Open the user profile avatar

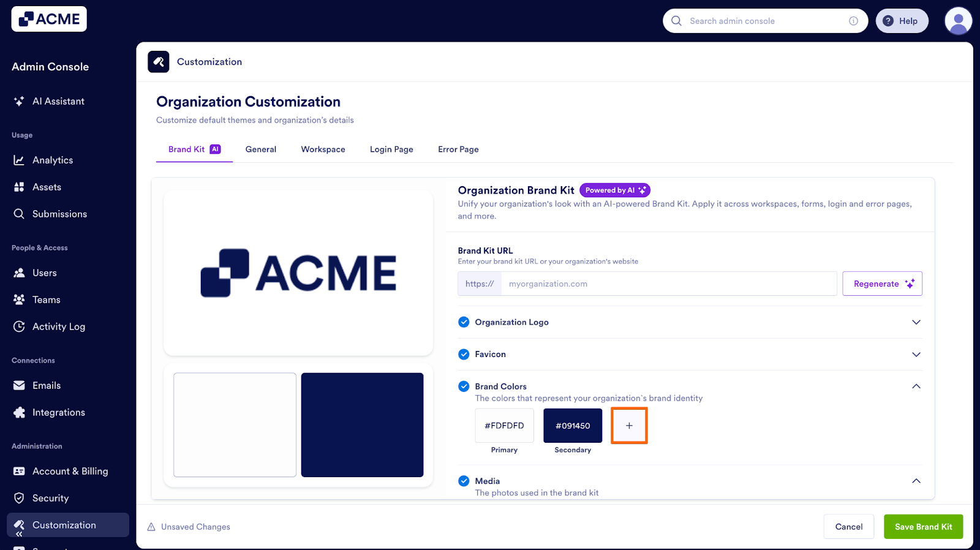coord(959,21)
